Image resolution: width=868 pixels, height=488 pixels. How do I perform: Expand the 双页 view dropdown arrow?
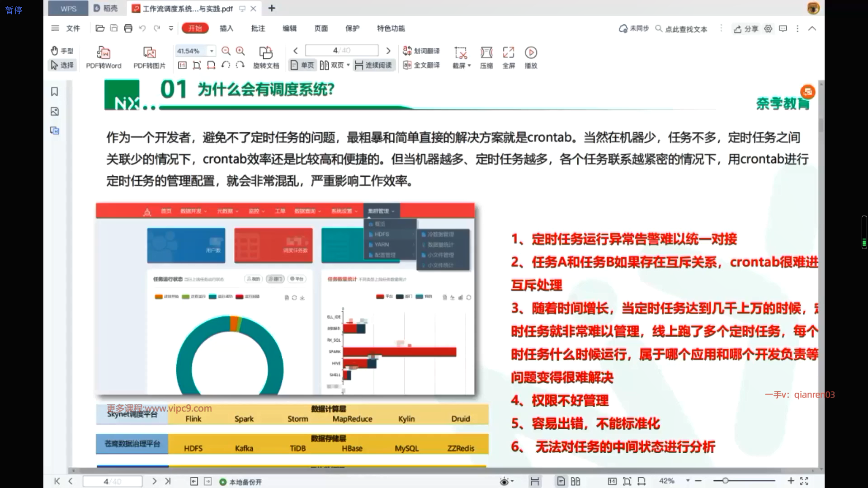click(348, 66)
